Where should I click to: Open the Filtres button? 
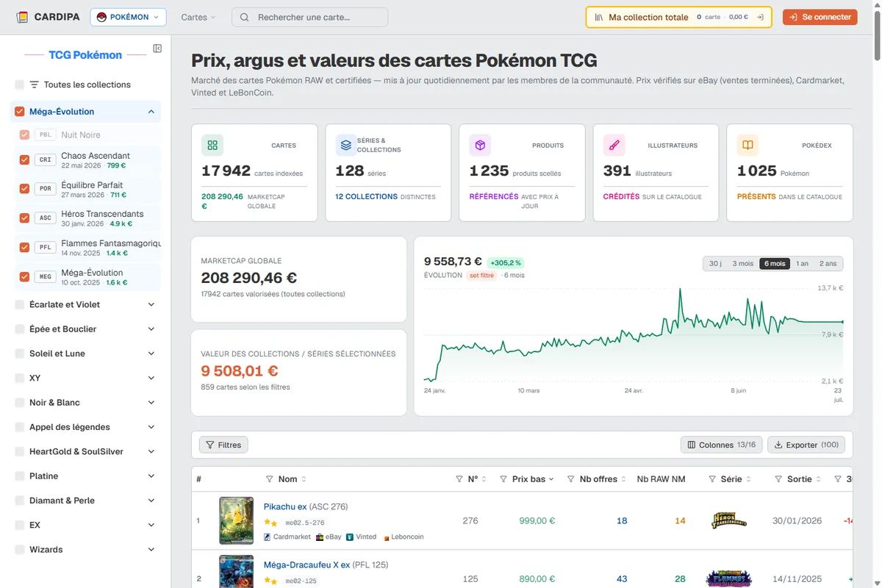coord(223,445)
